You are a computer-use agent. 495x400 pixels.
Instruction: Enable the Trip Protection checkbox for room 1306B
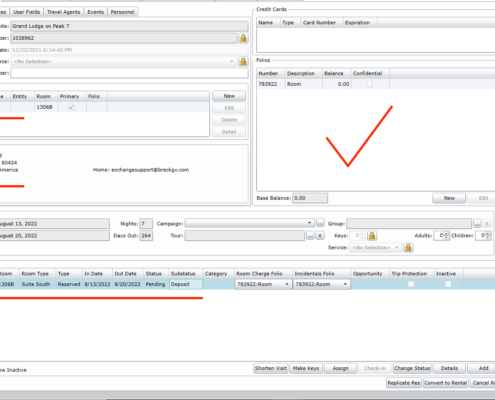point(411,284)
